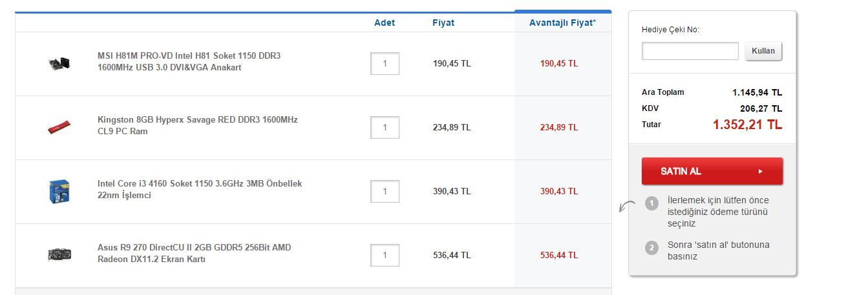Click the step 1 circle icon
The height and width of the screenshot is (295, 868).
pos(651,203)
